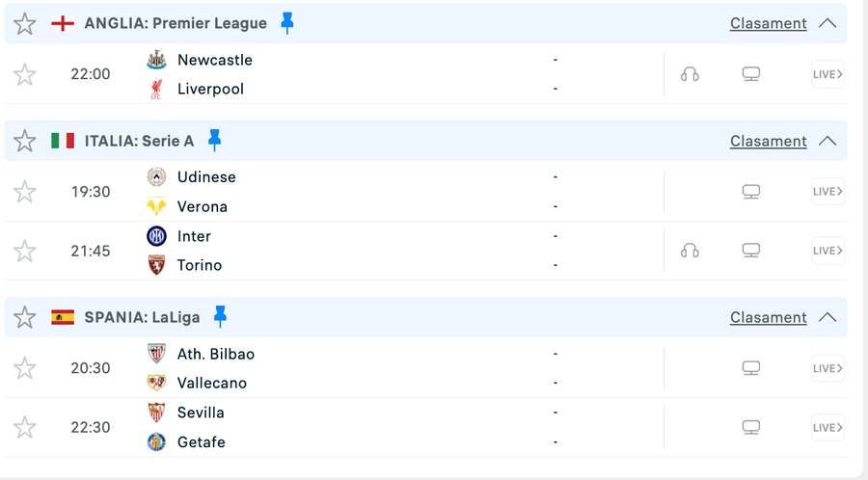This screenshot has height=480, width=868.
Task: Collapse the LaLiga league section
Action: (x=827, y=317)
